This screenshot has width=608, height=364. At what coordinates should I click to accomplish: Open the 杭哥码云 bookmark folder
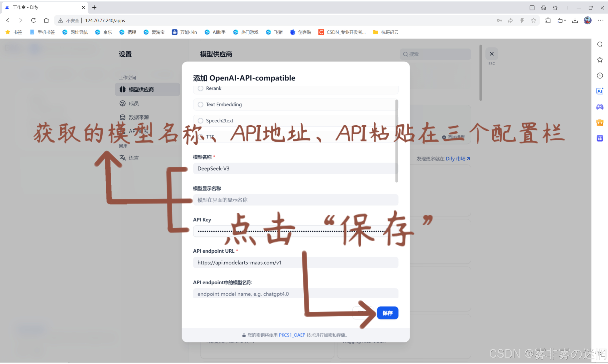(x=386, y=32)
